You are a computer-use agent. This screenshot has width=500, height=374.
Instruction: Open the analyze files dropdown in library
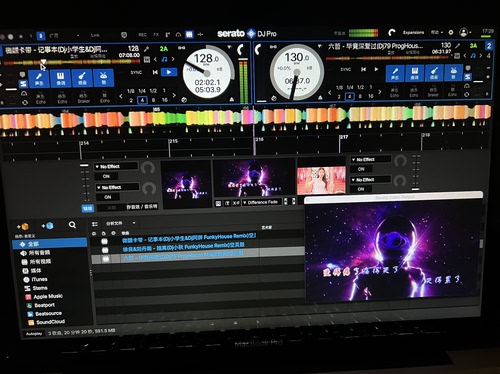[120, 223]
